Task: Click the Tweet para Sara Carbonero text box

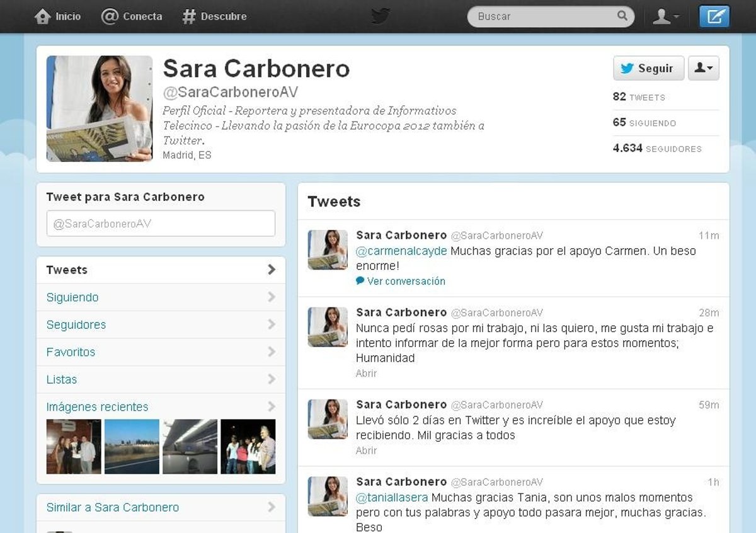Action: click(x=161, y=224)
